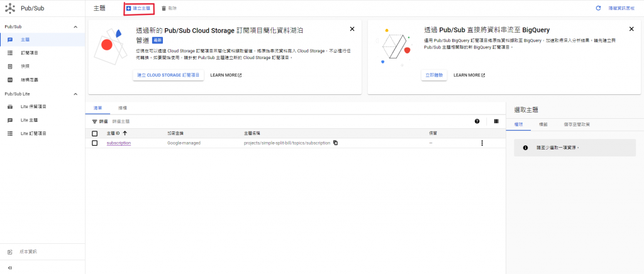Open Snapshots (快照) in the sidebar
Image resolution: width=644 pixels, height=274 pixels.
click(42, 67)
